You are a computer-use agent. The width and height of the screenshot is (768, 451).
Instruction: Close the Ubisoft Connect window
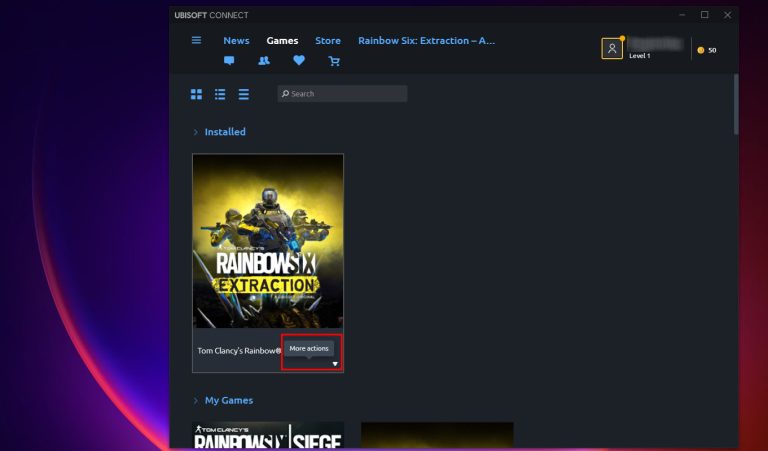pyautogui.click(x=727, y=15)
